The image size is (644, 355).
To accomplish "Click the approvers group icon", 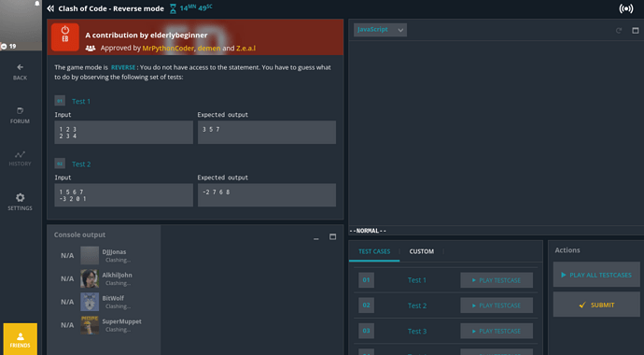I will (91, 49).
